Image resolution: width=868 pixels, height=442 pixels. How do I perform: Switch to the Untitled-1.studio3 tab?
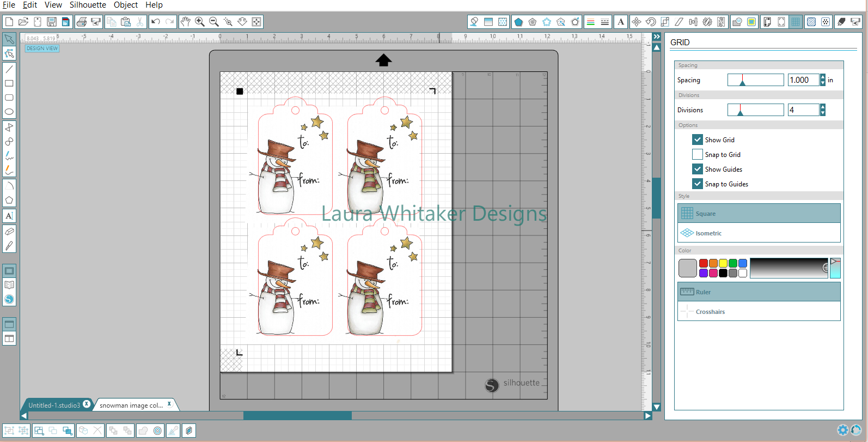tap(54, 405)
